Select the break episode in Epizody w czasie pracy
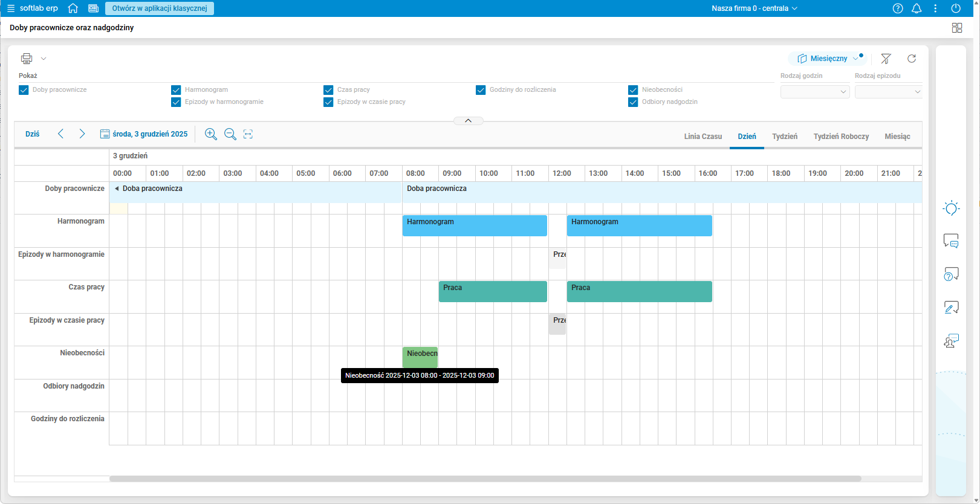980x504 pixels. click(x=557, y=324)
